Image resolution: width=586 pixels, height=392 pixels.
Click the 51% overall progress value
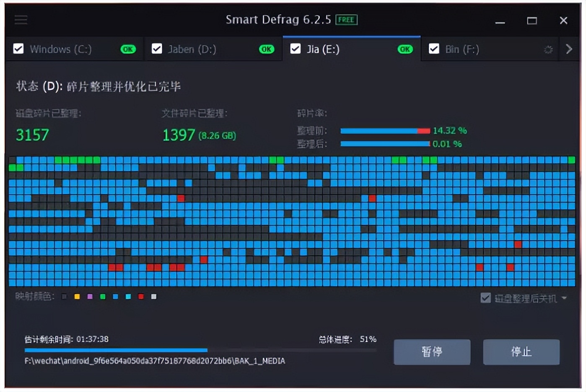tap(368, 339)
